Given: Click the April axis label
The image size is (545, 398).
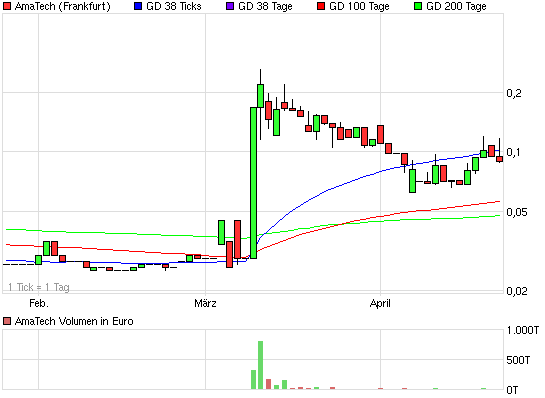Looking at the screenshot, I should click(x=380, y=303).
